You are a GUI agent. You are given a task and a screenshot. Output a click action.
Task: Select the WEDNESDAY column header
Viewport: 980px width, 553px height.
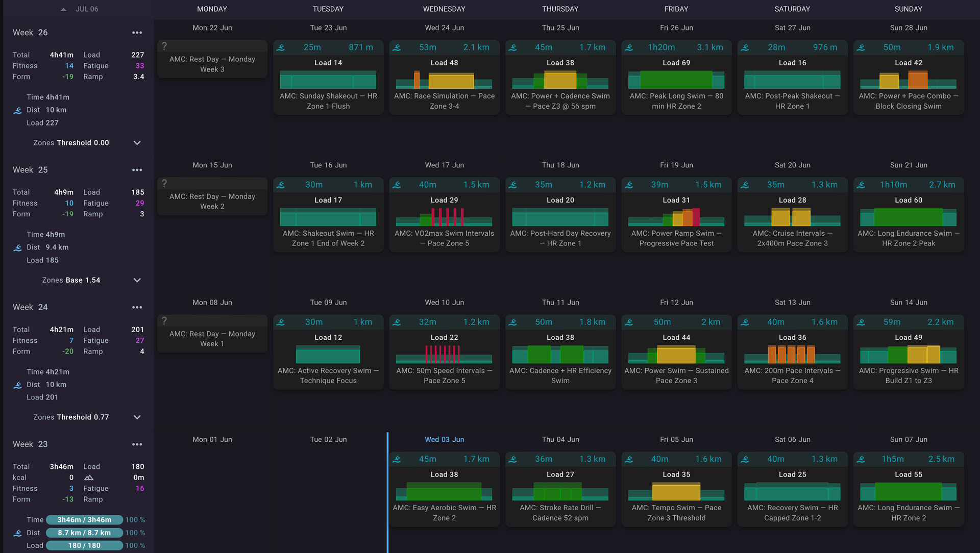[x=444, y=9]
